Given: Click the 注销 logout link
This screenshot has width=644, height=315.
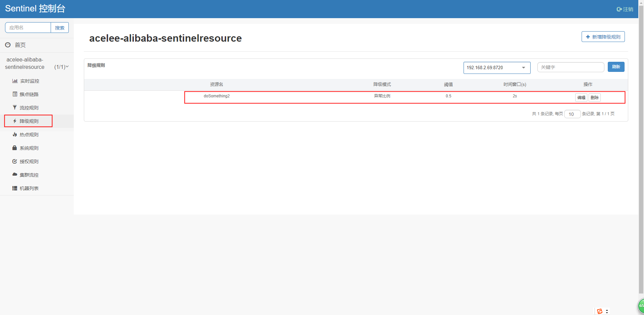Looking at the screenshot, I should [625, 9].
